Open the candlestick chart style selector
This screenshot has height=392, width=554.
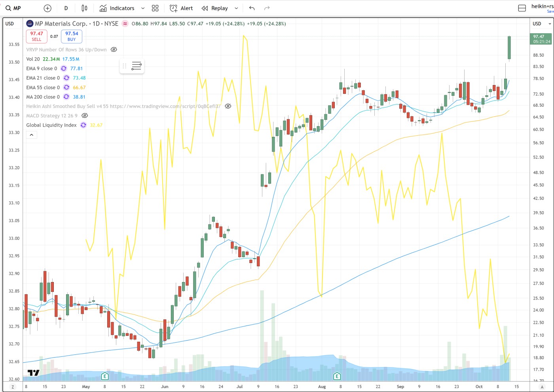(84, 8)
